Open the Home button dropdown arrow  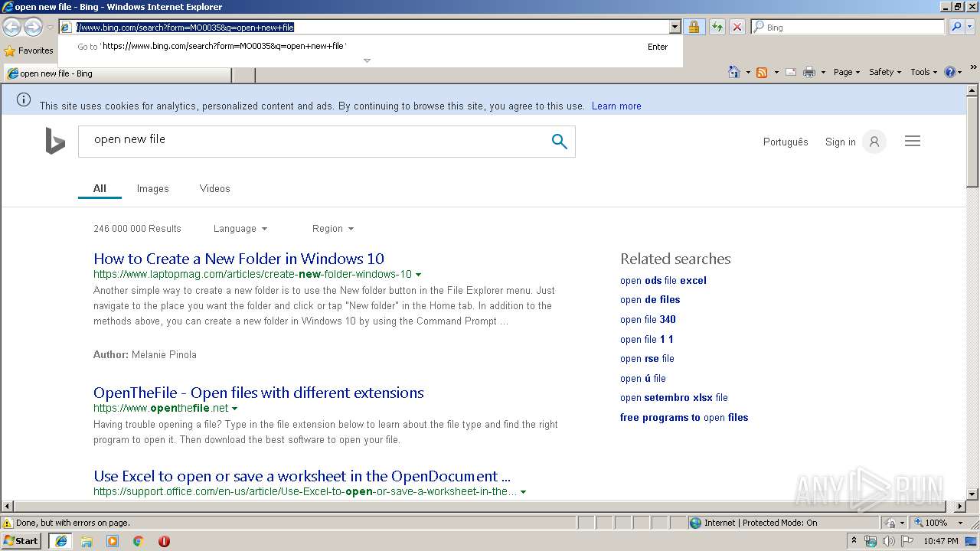point(746,72)
